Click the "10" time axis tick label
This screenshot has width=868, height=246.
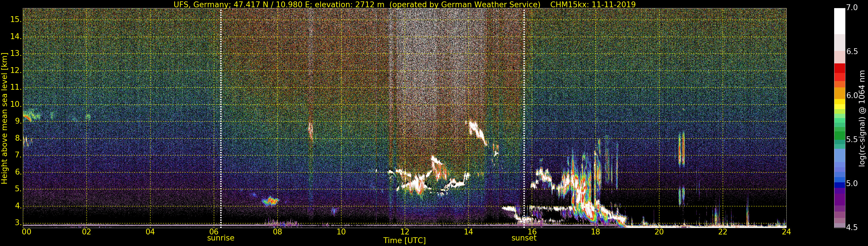click(341, 232)
